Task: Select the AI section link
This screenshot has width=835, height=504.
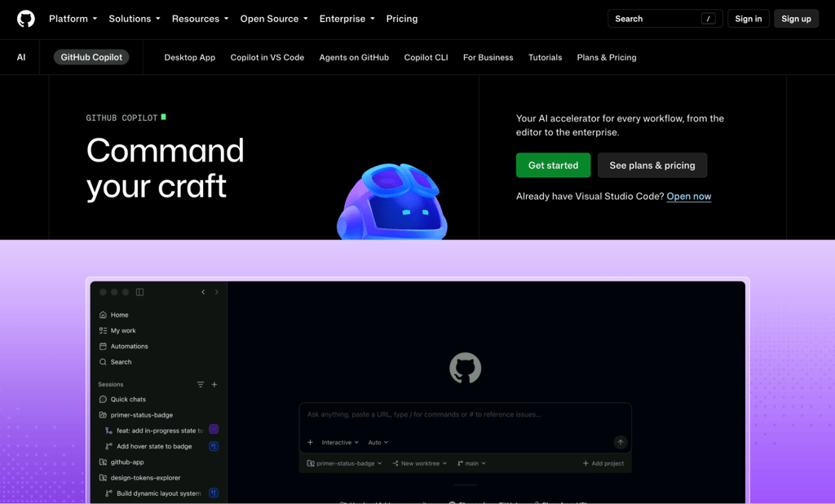Action: (x=20, y=57)
